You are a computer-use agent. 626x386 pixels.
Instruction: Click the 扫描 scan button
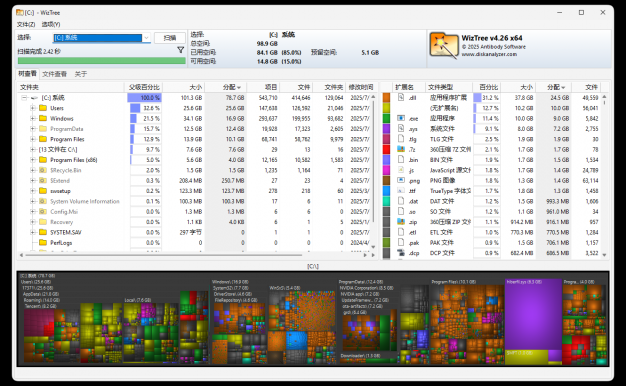[170, 38]
